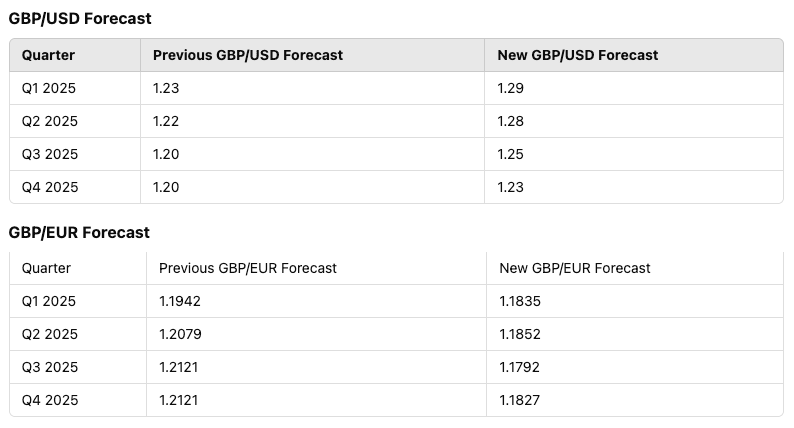Select the 1.1827 new GBP/EUR value
This screenshot has width=794, height=428.
point(519,400)
